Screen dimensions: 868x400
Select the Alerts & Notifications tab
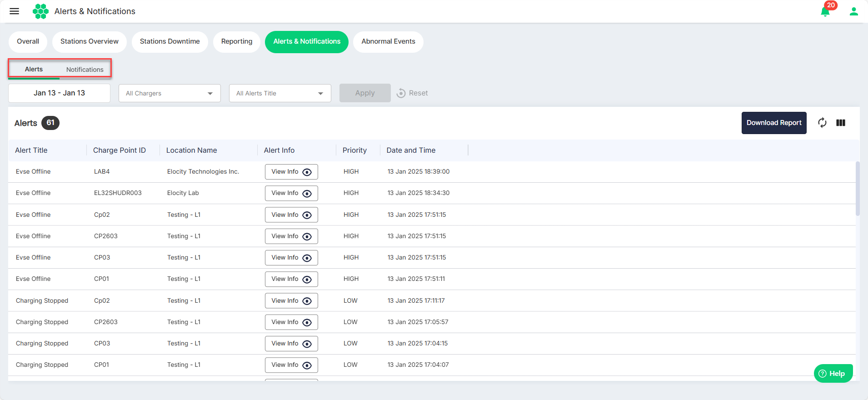click(x=307, y=41)
